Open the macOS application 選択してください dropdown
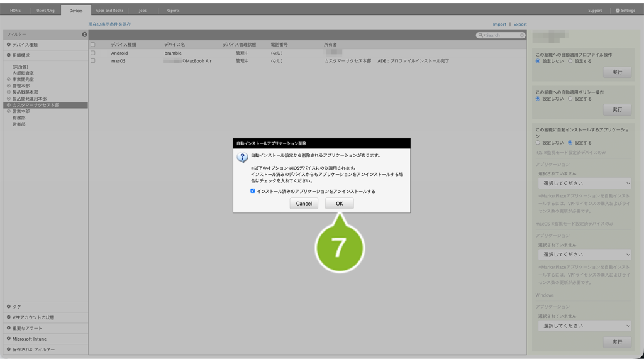 pos(584,255)
